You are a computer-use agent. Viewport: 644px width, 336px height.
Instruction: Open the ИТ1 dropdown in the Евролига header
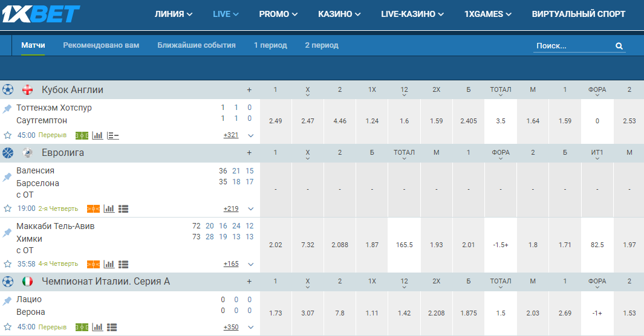[x=597, y=154]
